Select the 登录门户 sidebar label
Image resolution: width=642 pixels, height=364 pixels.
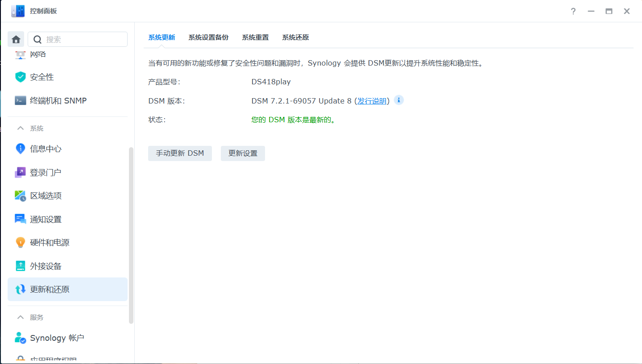[x=46, y=172]
